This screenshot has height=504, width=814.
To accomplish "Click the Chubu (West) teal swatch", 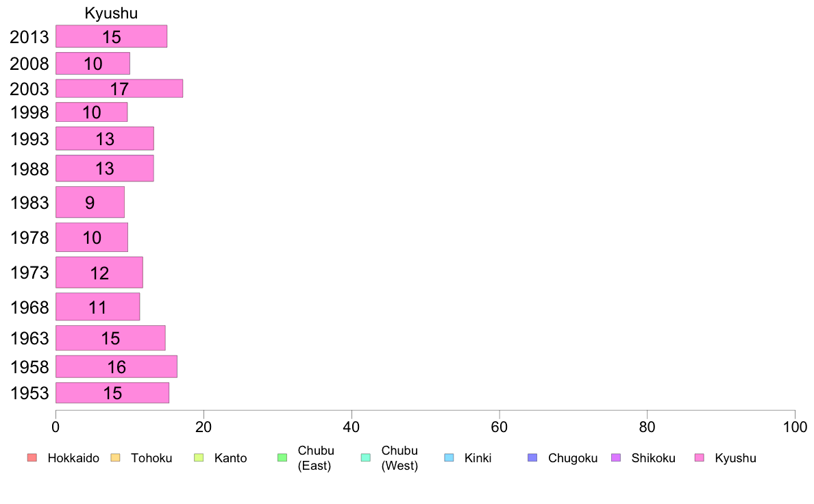I will tap(365, 457).
